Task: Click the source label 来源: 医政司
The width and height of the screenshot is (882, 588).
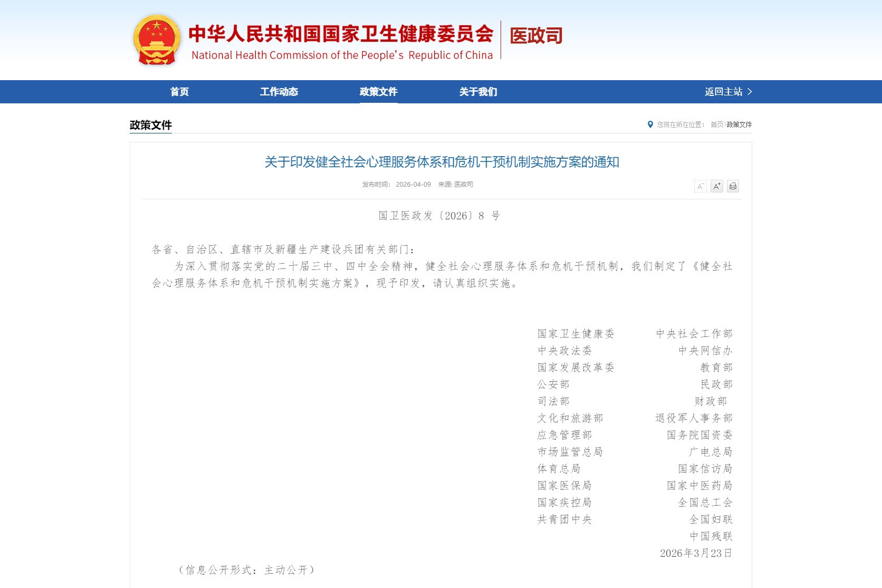Action: pos(455,185)
